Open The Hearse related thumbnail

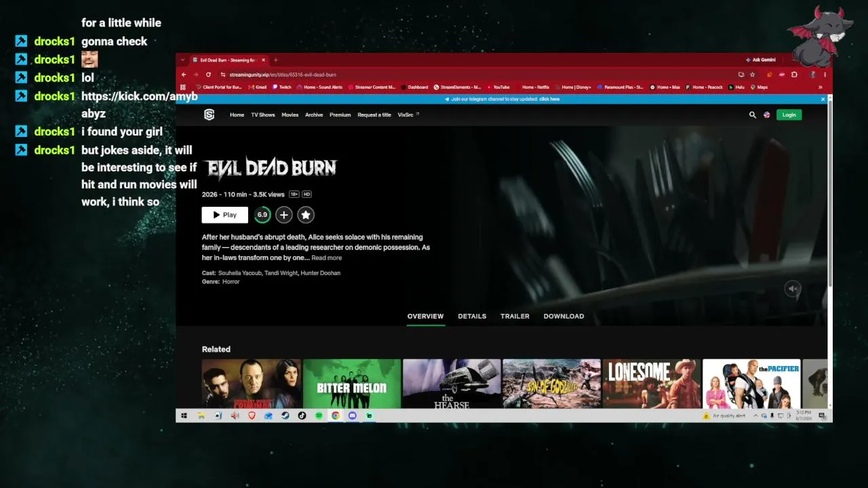pyautogui.click(x=452, y=384)
